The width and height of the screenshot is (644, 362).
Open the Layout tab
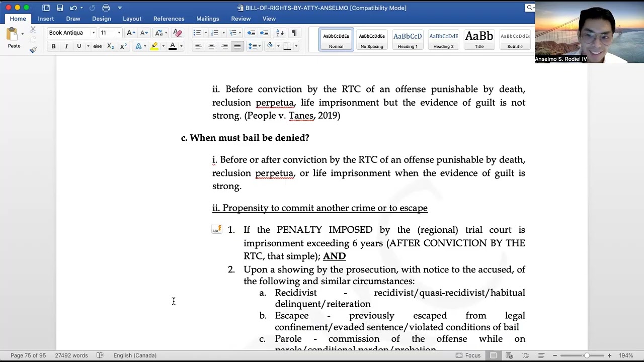(x=132, y=19)
